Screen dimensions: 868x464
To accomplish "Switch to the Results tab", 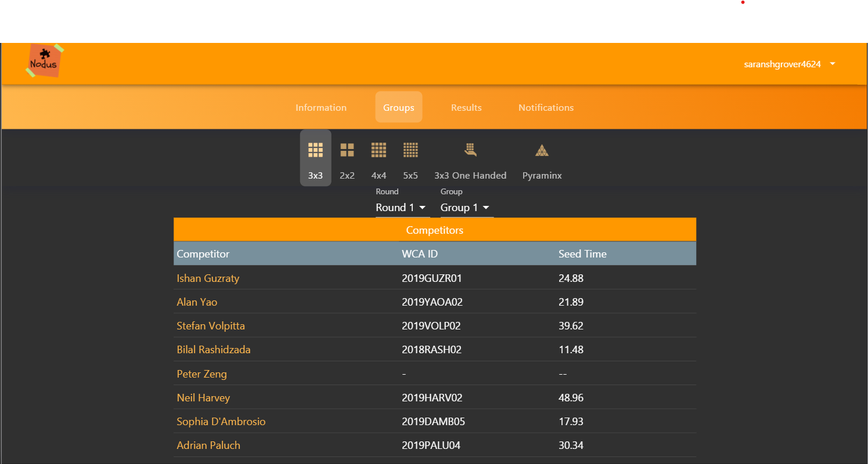I will tap(466, 107).
